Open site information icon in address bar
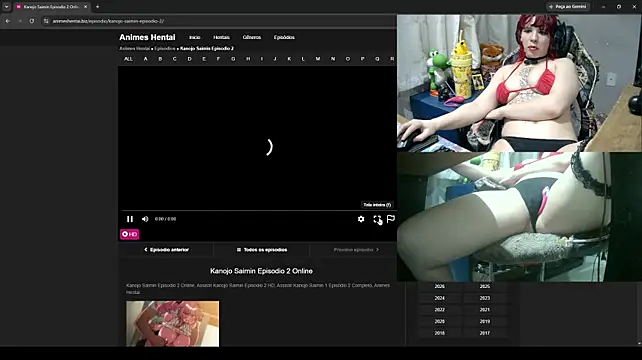 point(46,21)
